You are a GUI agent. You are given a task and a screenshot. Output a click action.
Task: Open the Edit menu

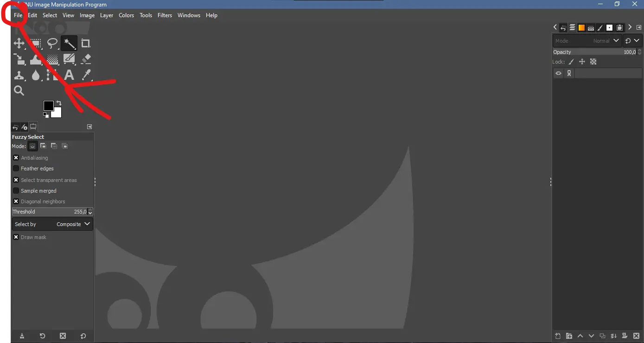32,15
